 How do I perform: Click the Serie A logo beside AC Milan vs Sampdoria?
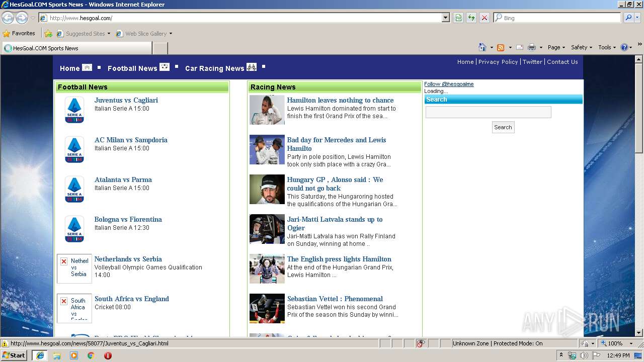click(74, 150)
